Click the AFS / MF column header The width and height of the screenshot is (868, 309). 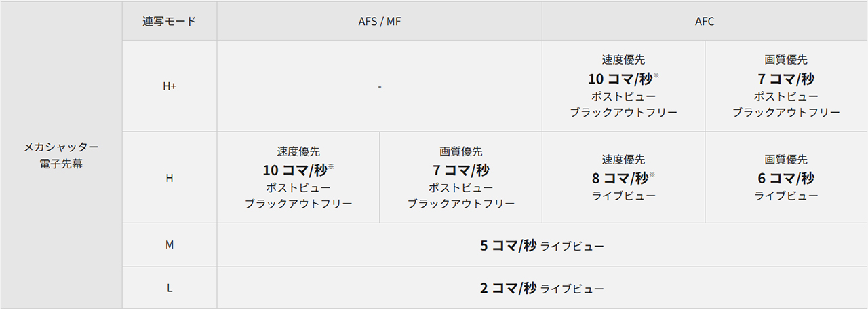tap(380, 22)
